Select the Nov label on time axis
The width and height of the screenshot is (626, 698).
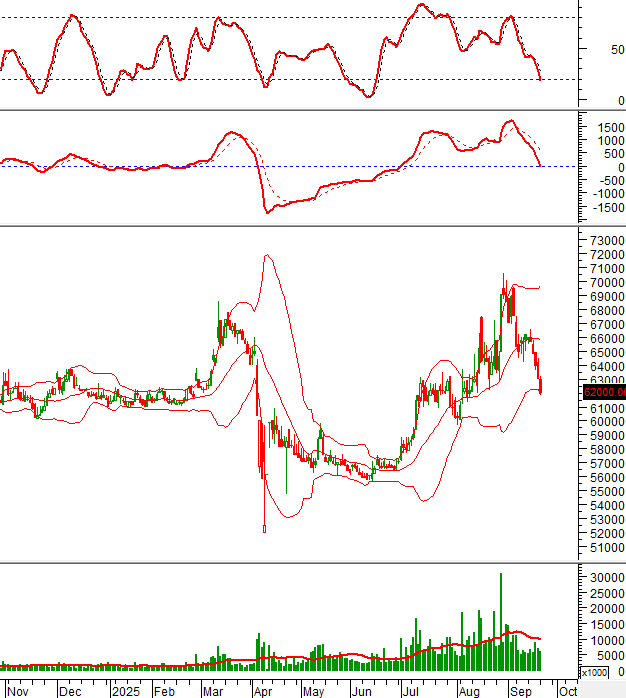click(18, 691)
